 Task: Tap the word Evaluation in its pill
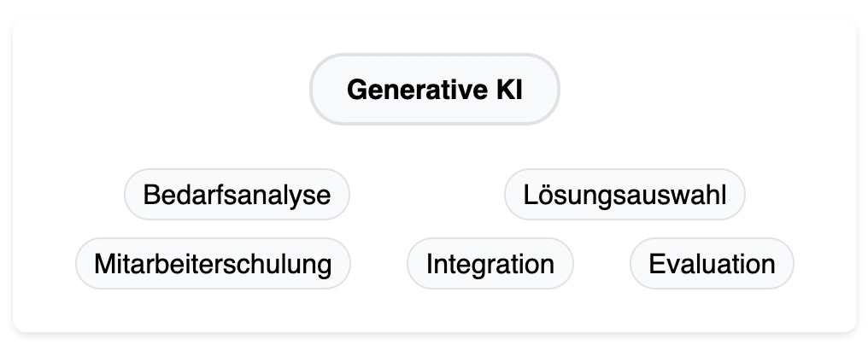(712, 264)
